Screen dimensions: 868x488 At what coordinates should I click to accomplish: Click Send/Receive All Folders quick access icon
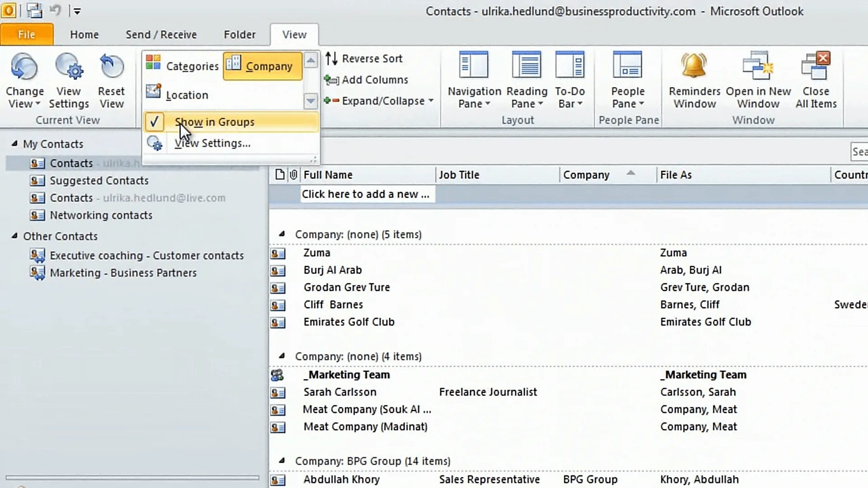point(34,10)
